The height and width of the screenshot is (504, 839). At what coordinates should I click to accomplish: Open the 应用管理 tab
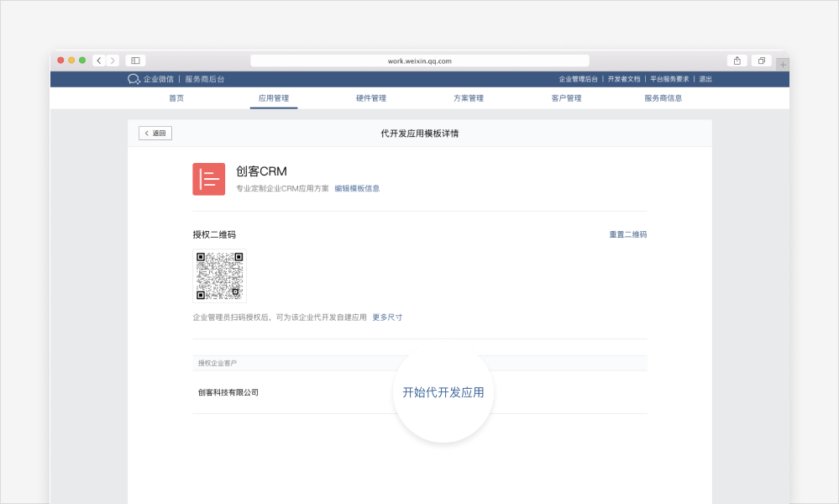(274, 98)
